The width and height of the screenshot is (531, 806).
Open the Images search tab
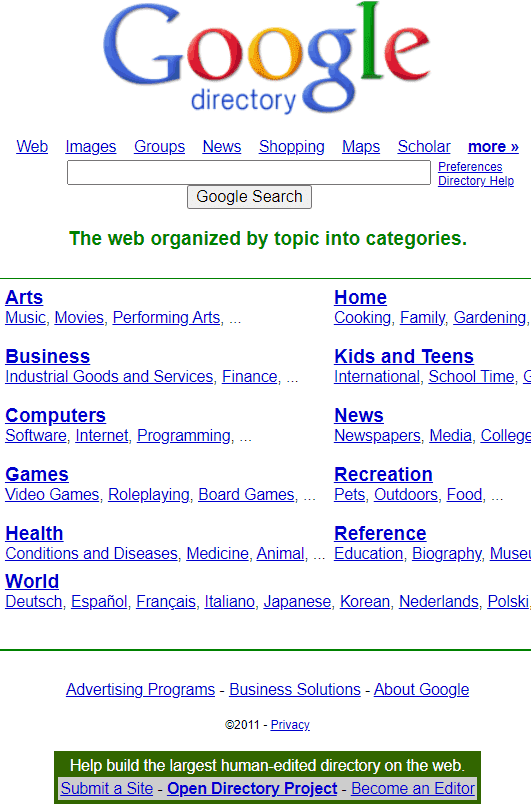(x=90, y=146)
